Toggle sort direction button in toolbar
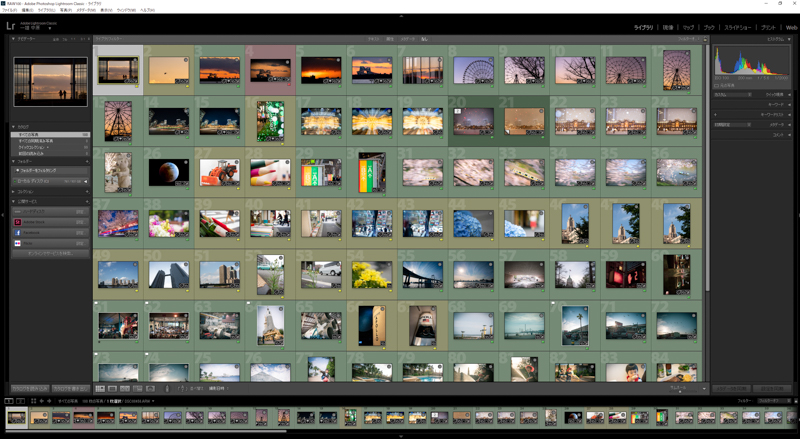This screenshot has height=439, width=800. [x=183, y=388]
